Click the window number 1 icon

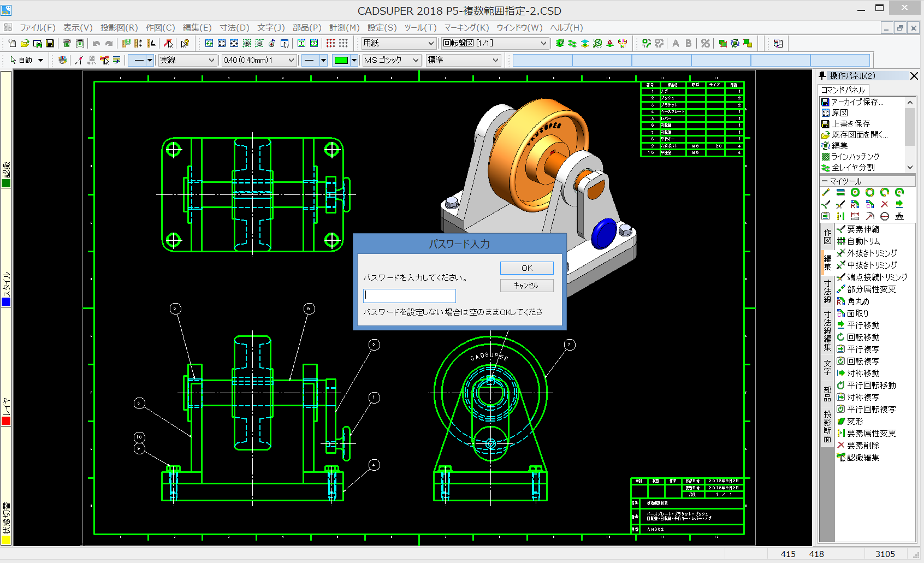(301, 43)
